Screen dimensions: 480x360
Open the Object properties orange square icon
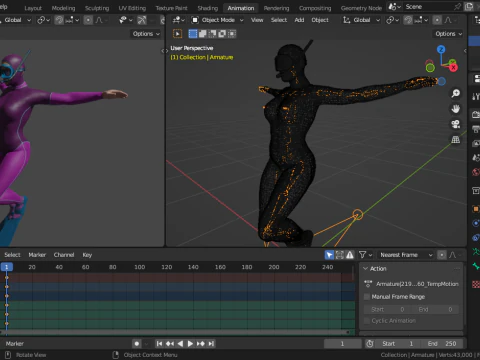(476, 209)
